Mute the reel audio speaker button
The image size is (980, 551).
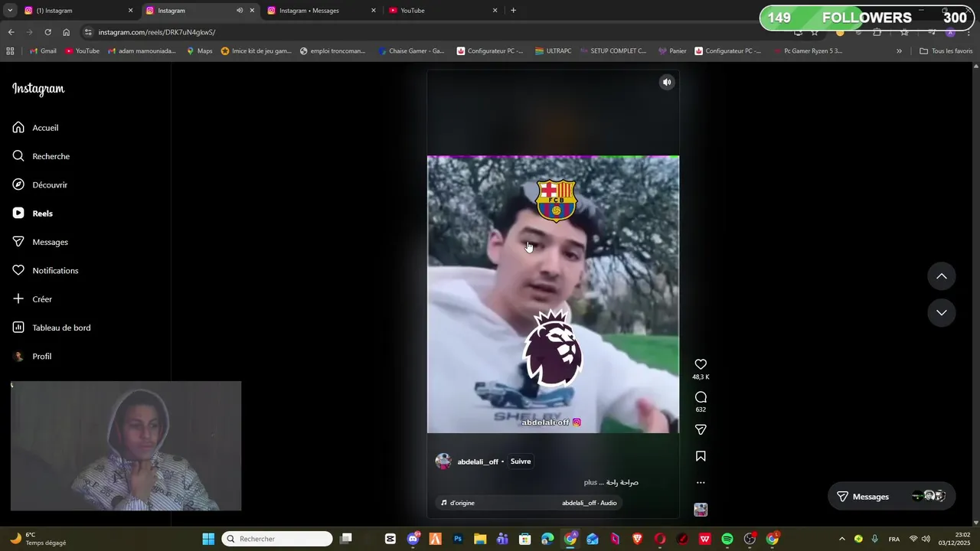667,82
